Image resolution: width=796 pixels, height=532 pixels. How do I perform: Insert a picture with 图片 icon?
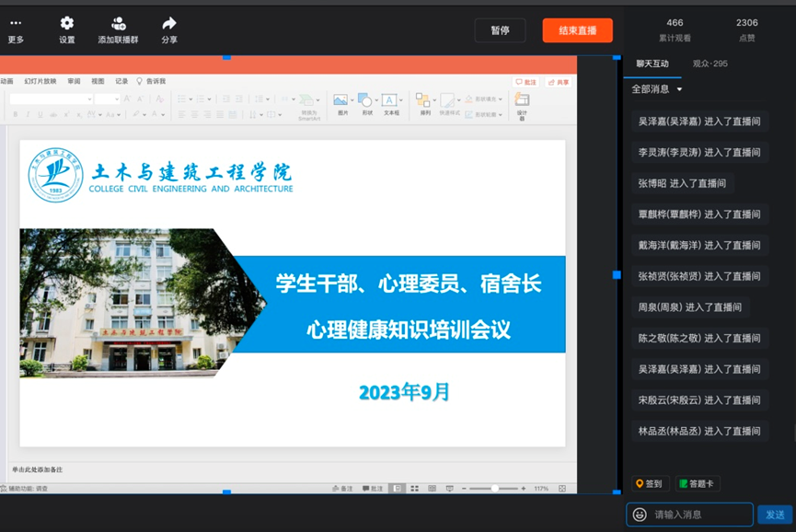pos(341,100)
